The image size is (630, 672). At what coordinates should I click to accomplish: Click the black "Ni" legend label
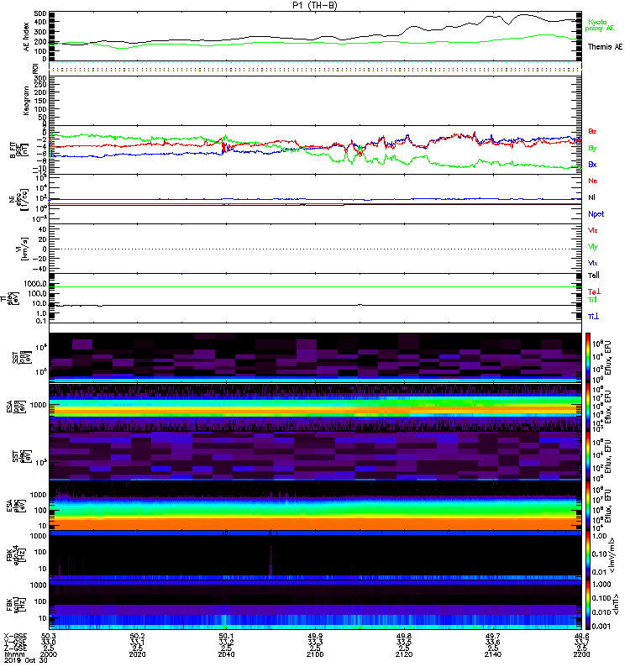click(591, 197)
